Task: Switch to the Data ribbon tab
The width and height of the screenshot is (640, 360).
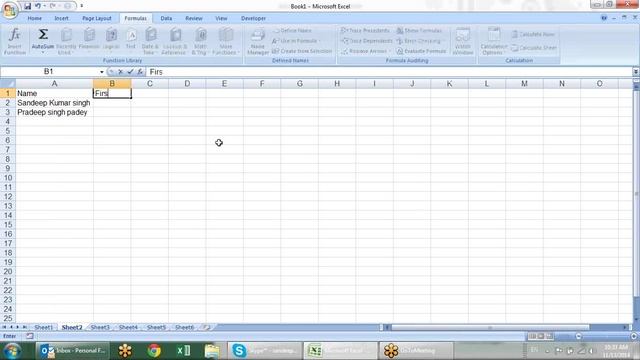Action: pyautogui.click(x=166, y=18)
